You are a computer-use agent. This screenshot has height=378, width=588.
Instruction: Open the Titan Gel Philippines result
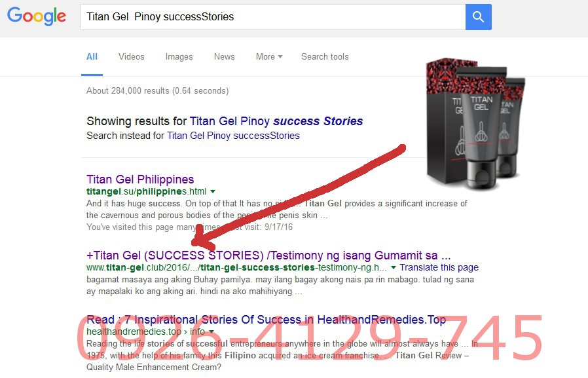coord(140,180)
